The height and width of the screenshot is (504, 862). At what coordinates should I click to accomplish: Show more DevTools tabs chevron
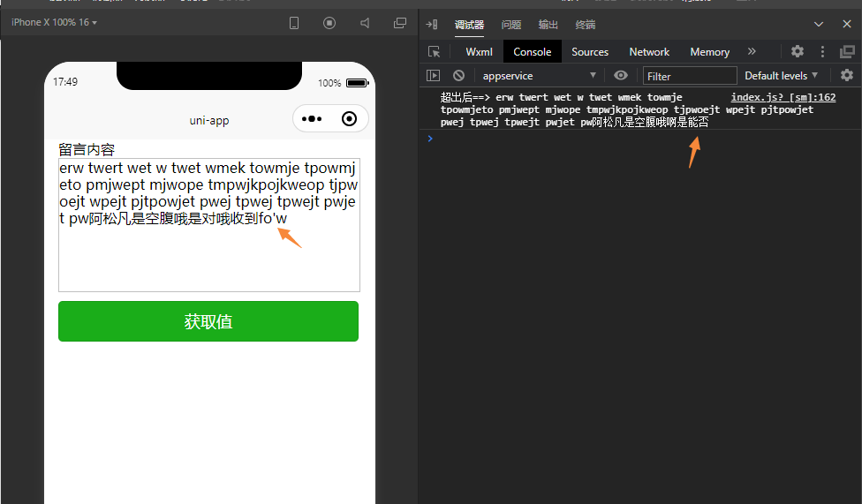(x=752, y=52)
